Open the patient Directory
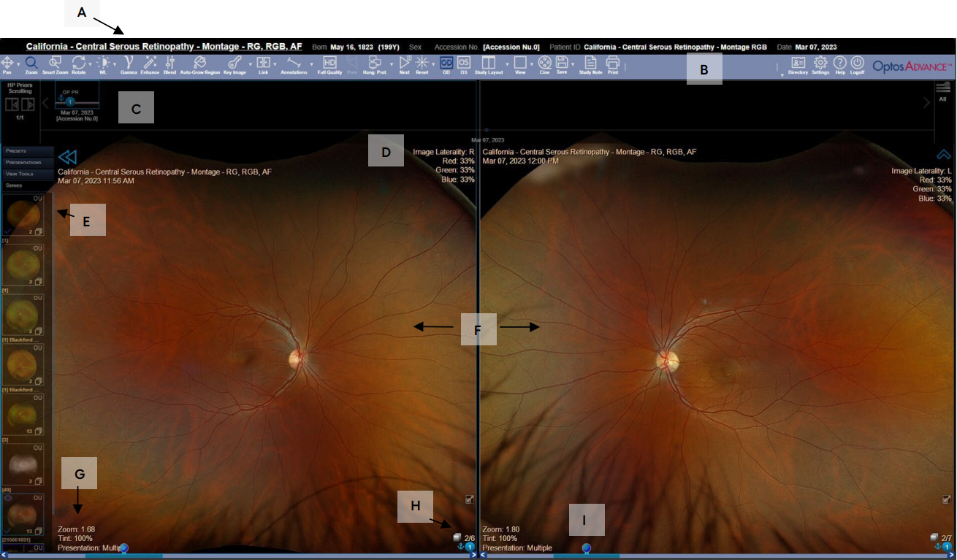 pos(798,64)
